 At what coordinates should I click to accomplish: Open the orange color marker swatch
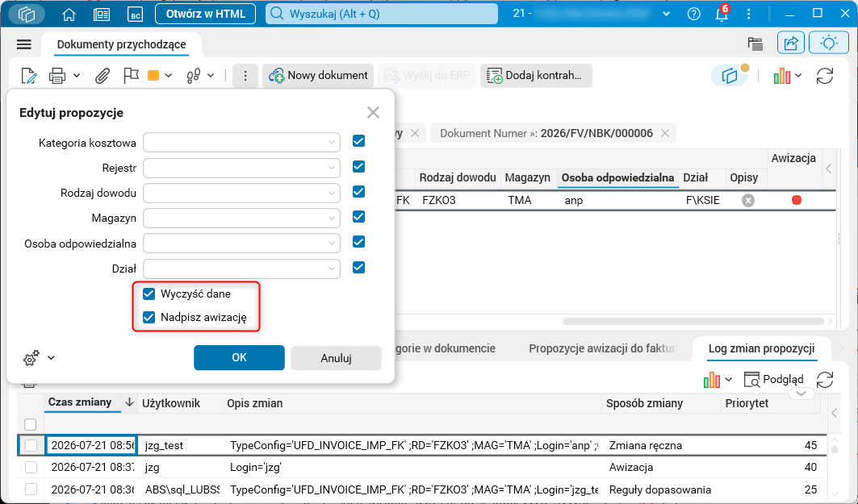coord(153,76)
